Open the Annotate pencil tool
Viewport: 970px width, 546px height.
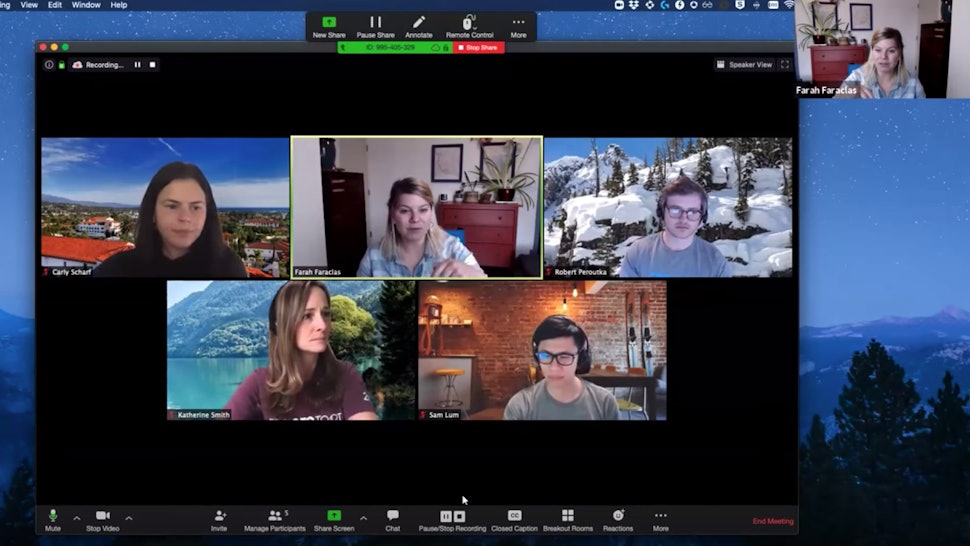coord(419,27)
